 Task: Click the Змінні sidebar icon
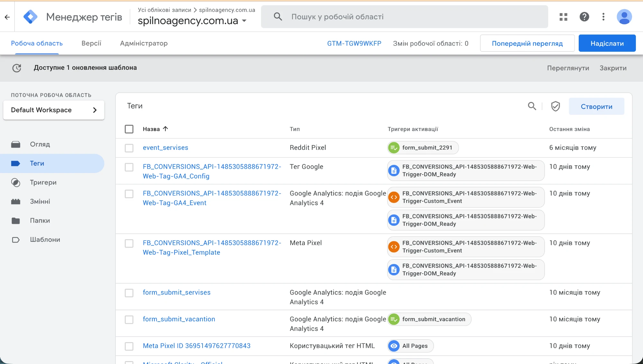[x=16, y=202]
